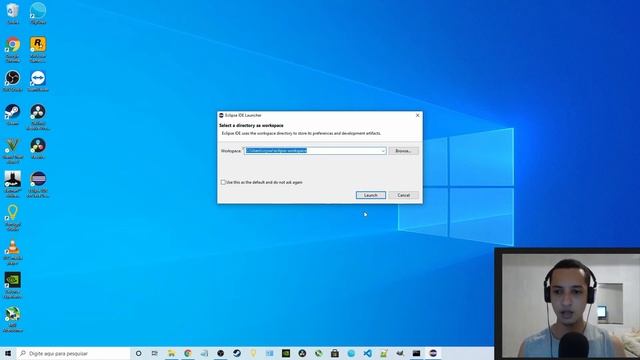This screenshot has height=360, width=640.
Task: Open the NVIDIA app from the taskbar
Action: [x=286, y=353]
